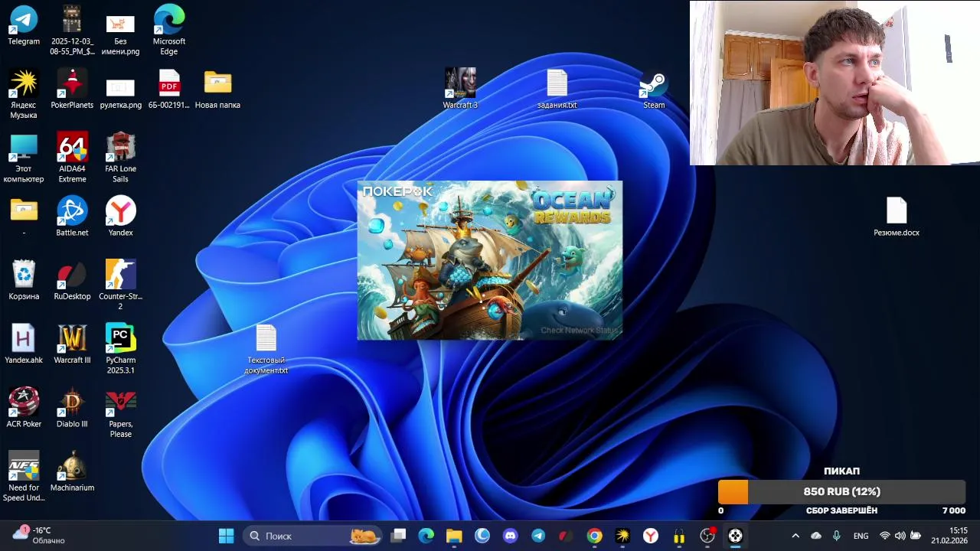The image size is (980, 551).
Task: Open Yandex Music from the taskbar
Action: click(x=622, y=536)
